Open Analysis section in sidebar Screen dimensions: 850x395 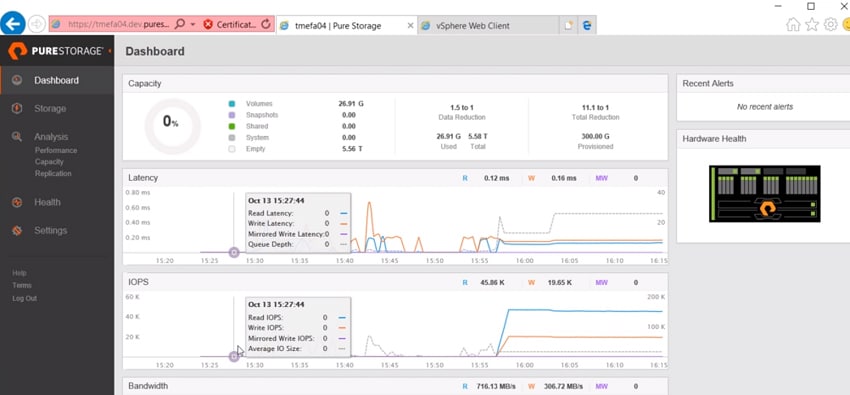[x=51, y=137]
